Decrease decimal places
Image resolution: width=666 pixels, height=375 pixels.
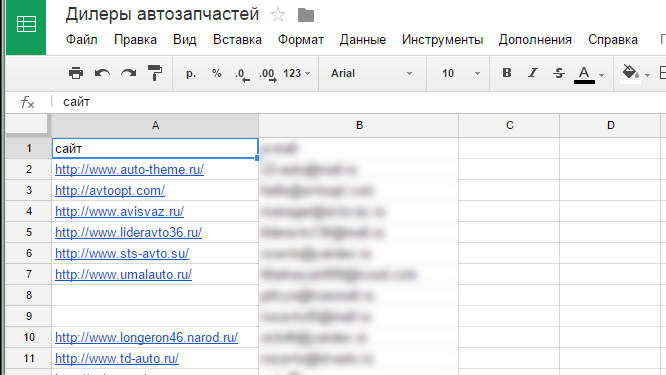point(243,74)
